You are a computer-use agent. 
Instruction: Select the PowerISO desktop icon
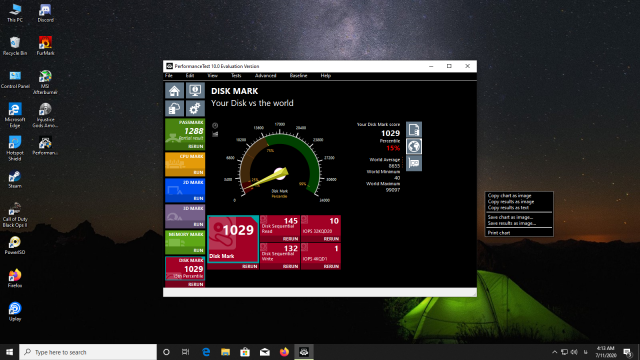[15, 245]
